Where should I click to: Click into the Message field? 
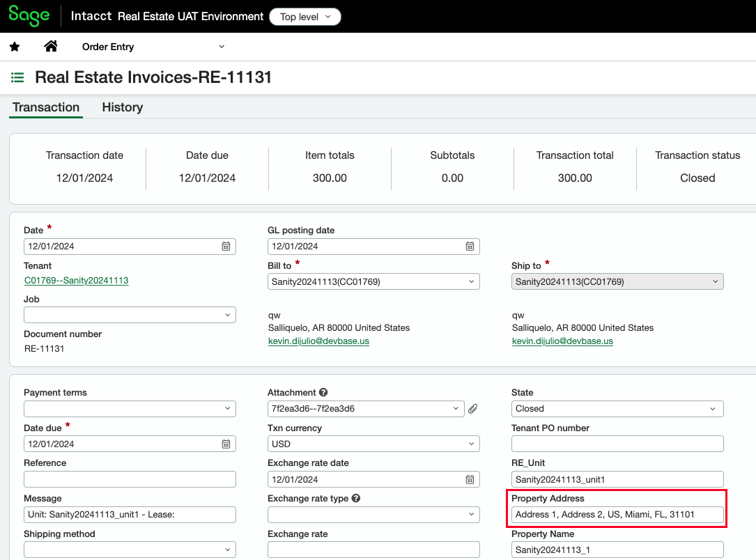pos(130,515)
